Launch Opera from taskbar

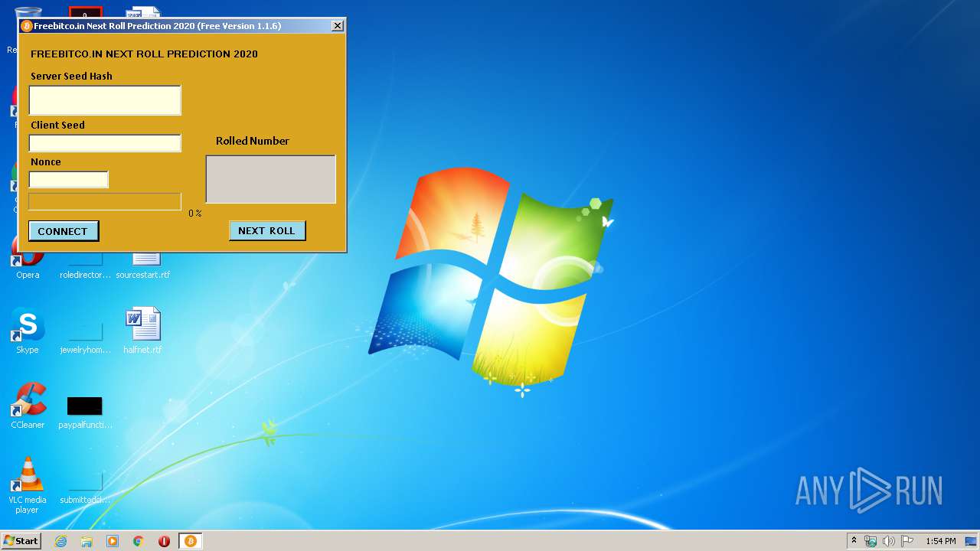click(x=164, y=541)
